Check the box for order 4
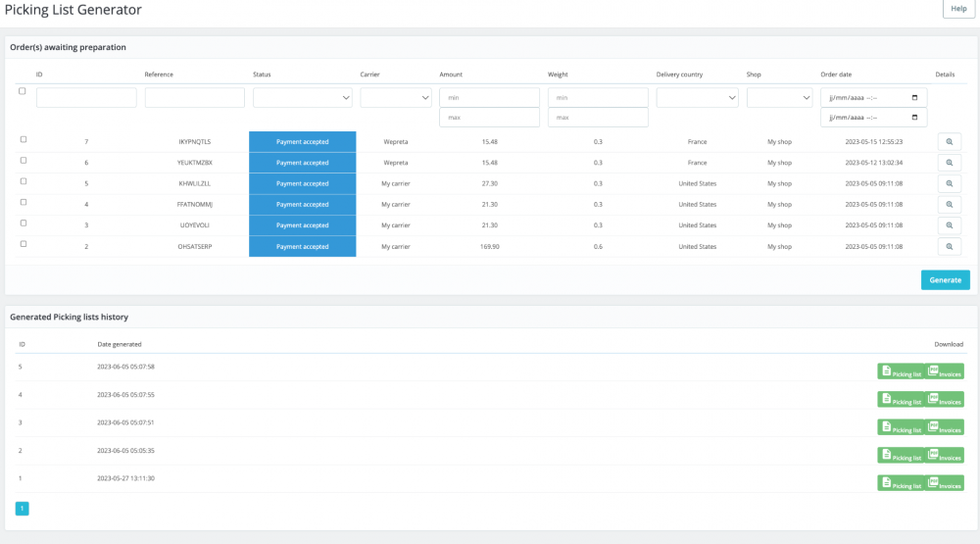 coord(24,202)
